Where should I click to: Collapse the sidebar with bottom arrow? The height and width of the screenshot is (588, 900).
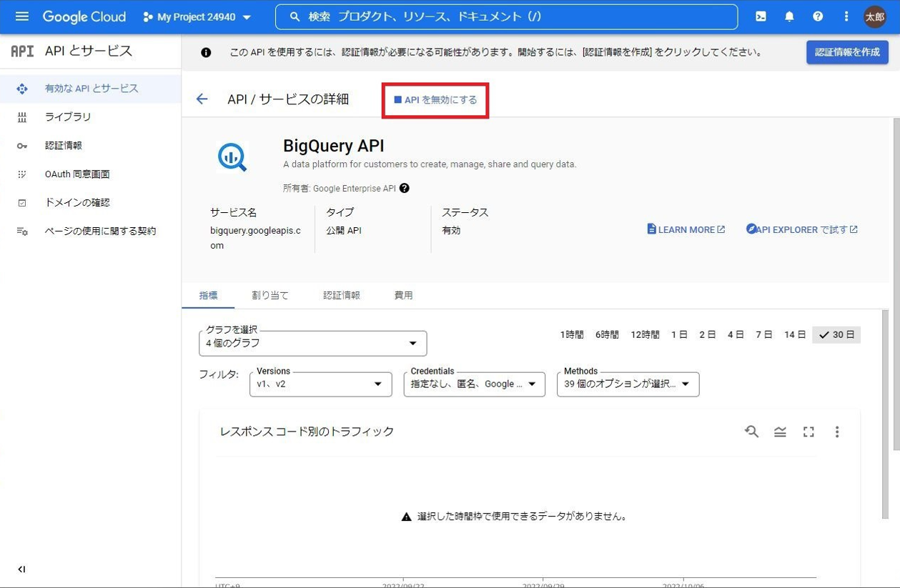pos(21,569)
